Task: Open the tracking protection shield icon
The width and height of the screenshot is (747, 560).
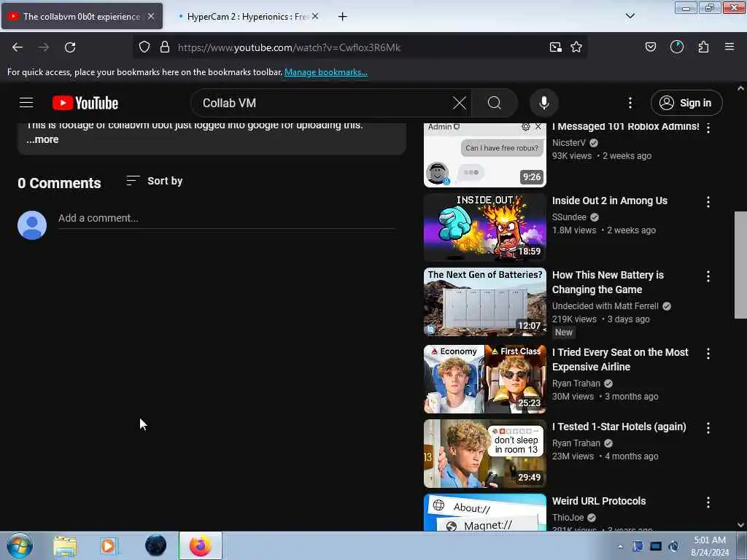Action: click(144, 47)
